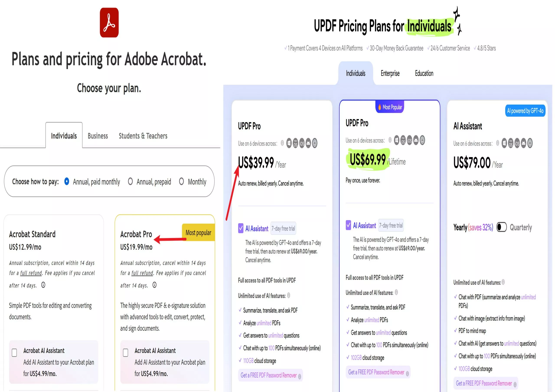555x392 pixels.
Task: Click the macOS icon in AI Assistant card
Action: (511, 143)
